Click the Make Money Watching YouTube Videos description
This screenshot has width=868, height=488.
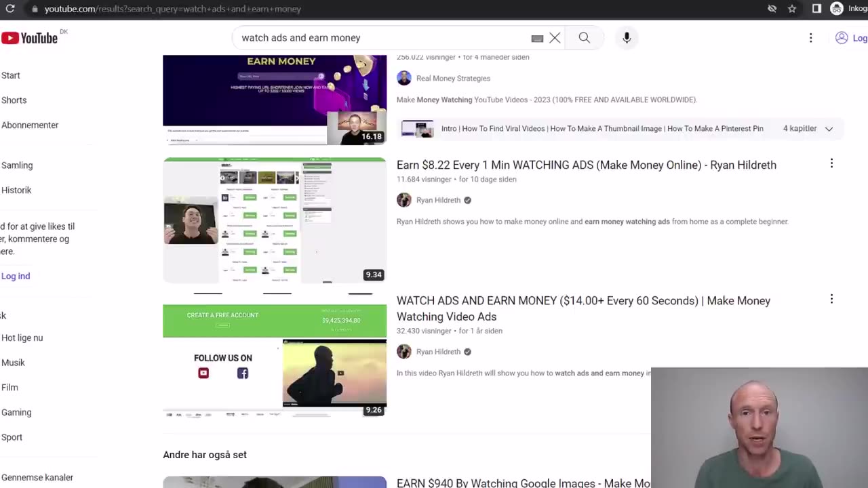[x=547, y=100]
